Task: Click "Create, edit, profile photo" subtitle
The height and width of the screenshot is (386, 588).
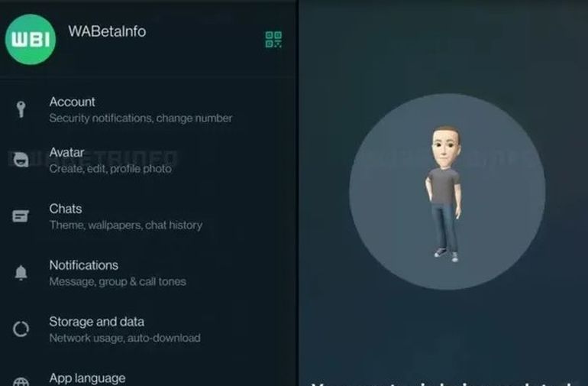Action: click(x=110, y=169)
